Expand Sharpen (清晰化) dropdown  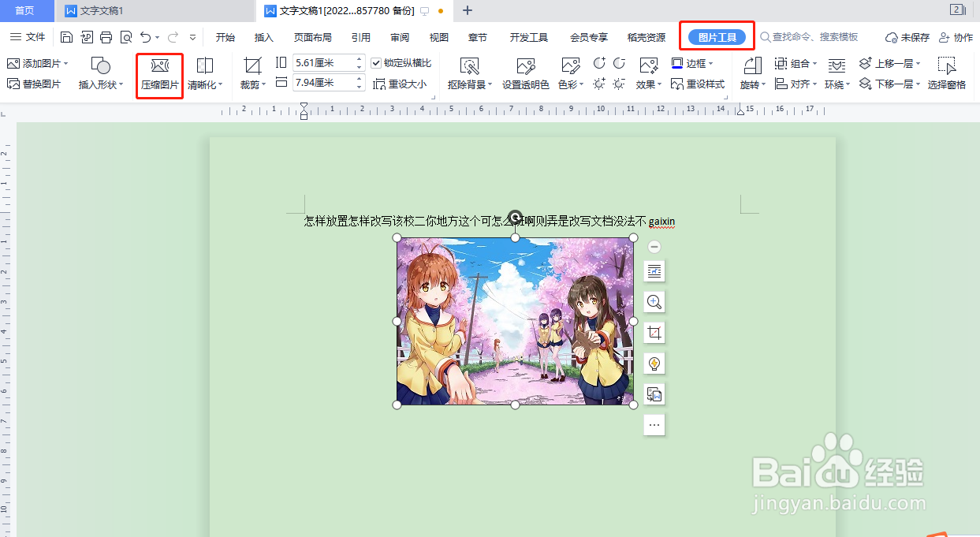(x=221, y=84)
